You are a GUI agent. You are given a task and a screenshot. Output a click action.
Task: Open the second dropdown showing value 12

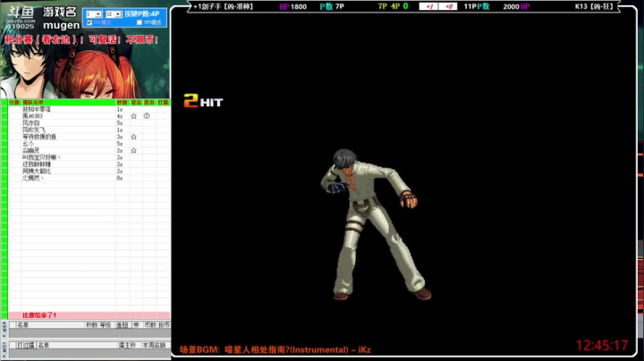point(113,14)
